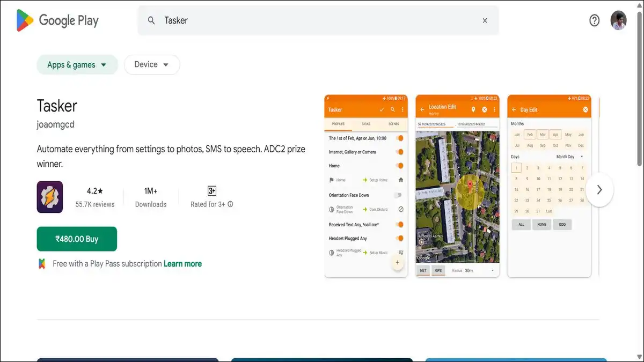Click the search magnifier icon
The image size is (644, 362).
click(151, 20)
